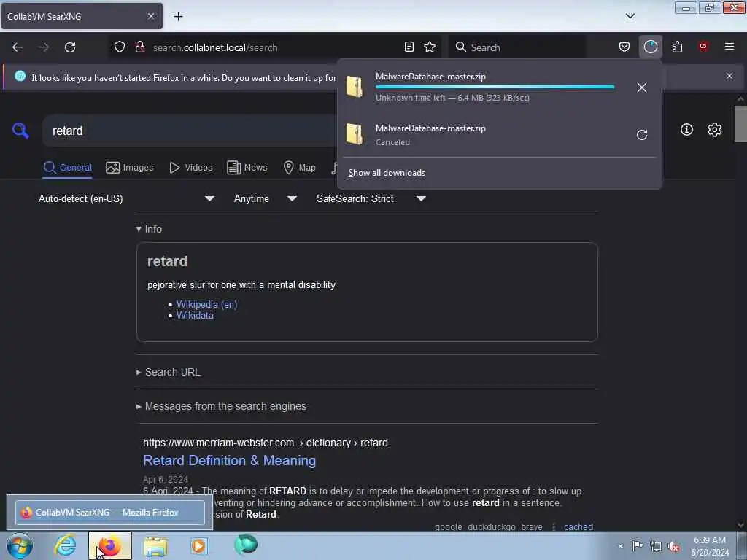Expand Messages from the search engines
The width and height of the screenshot is (747, 560).
point(222,406)
